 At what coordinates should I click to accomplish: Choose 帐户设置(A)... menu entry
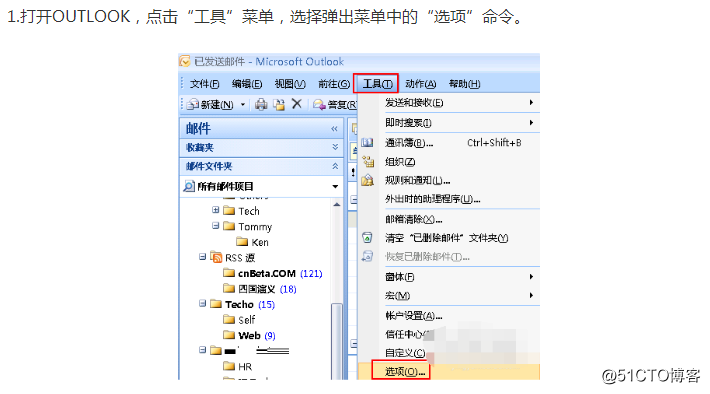point(413,316)
